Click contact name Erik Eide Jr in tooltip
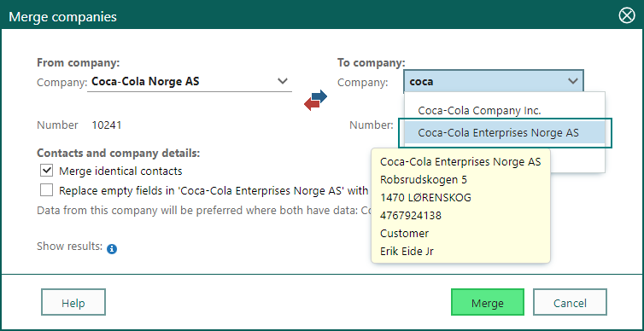The height and width of the screenshot is (331, 644). 407,251
